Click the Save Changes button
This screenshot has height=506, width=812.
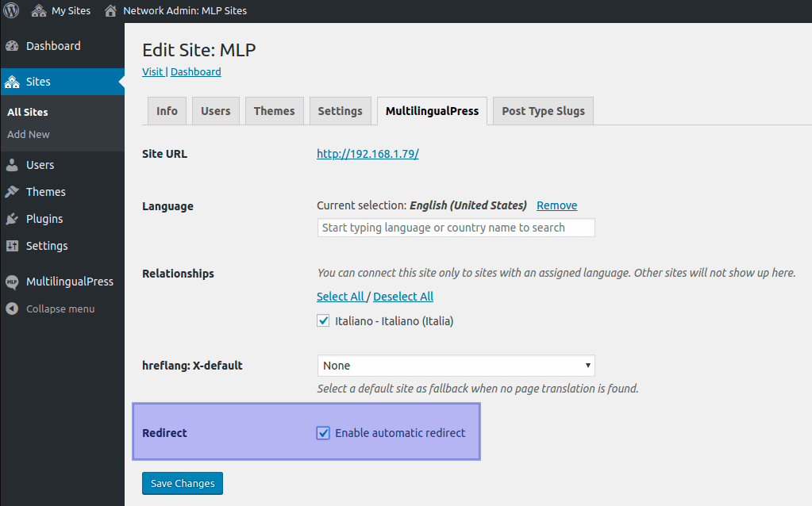[183, 483]
